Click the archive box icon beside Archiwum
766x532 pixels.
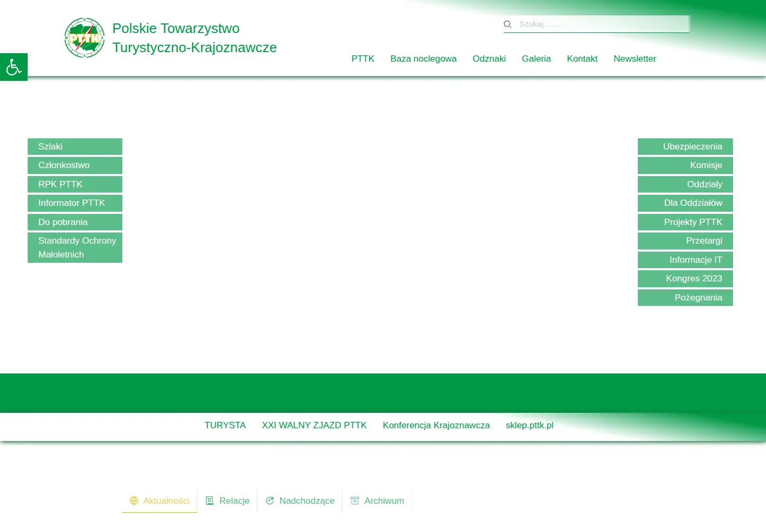[355, 501]
